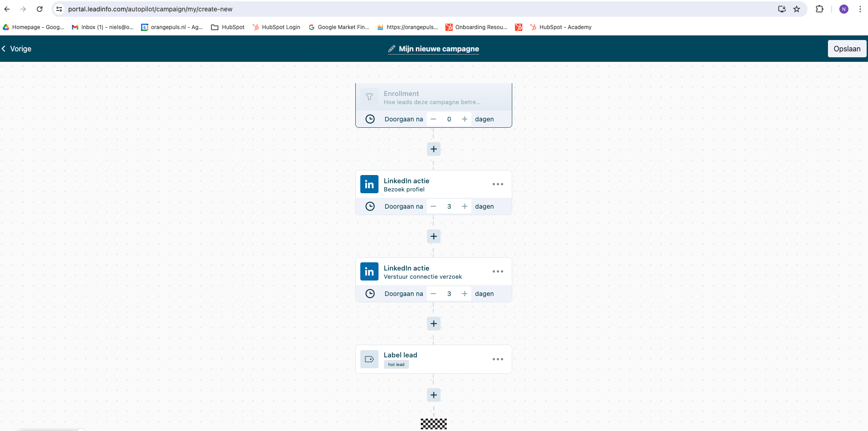This screenshot has height=431, width=868.
Task: Click clock icon in connectie verzoek row
Action: tap(370, 294)
